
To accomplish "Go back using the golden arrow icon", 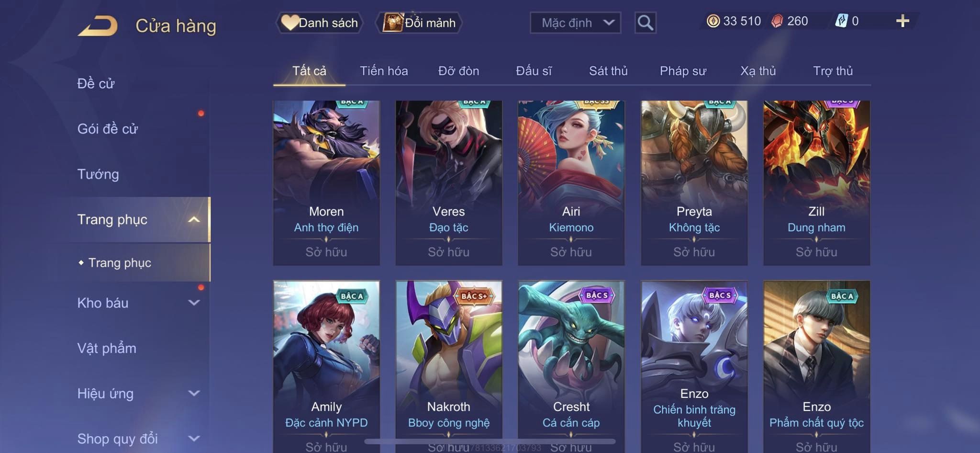I will coord(98,26).
